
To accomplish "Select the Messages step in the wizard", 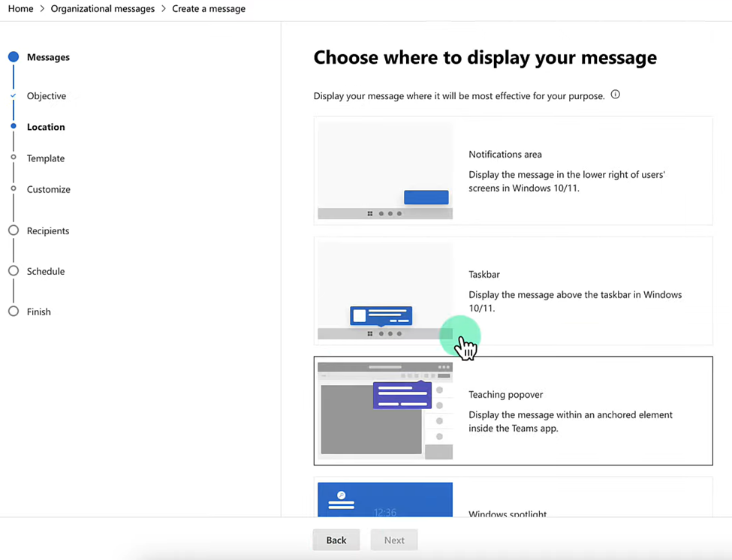I will coord(48,57).
